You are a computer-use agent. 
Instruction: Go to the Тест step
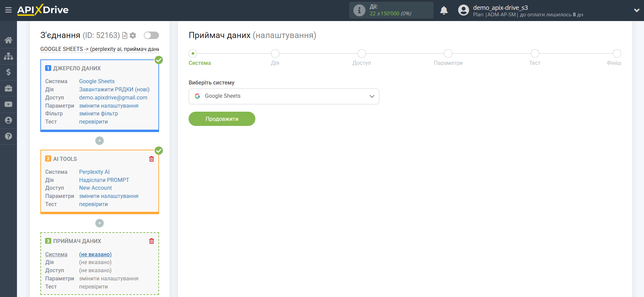point(535,58)
